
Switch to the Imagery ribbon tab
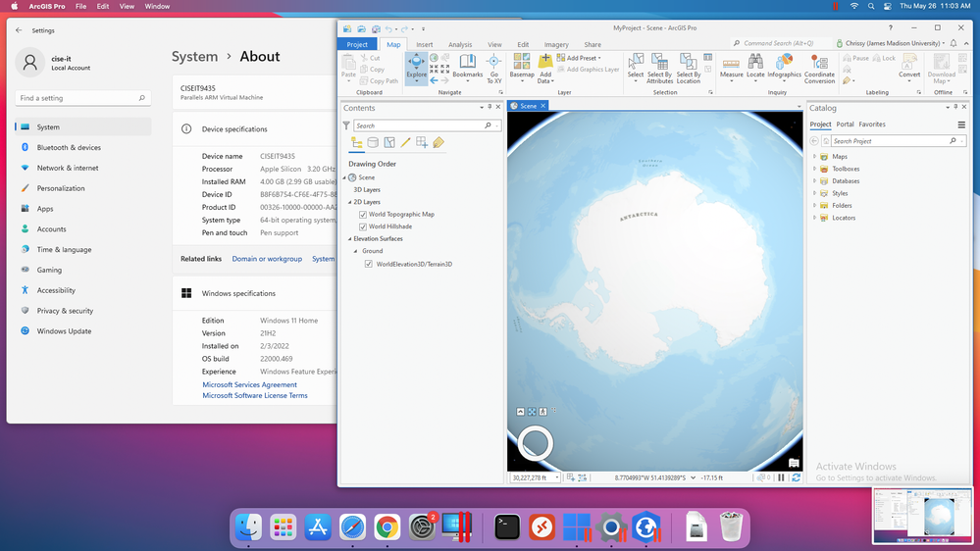pyautogui.click(x=556, y=44)
